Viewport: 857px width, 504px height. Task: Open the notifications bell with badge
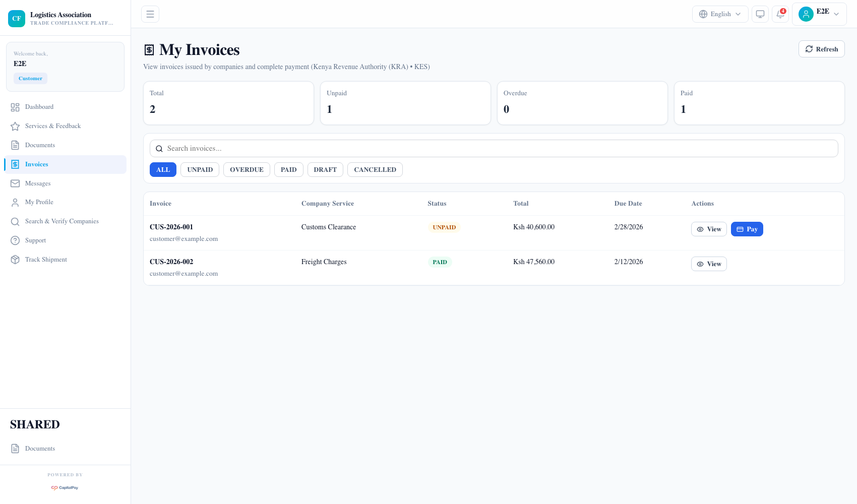tap(780, 14)
